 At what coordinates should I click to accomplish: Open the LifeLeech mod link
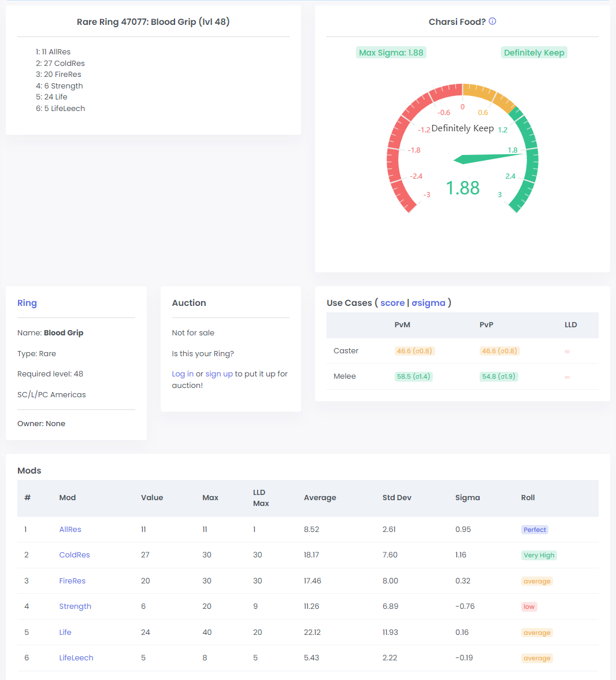(x=76, y=657)
